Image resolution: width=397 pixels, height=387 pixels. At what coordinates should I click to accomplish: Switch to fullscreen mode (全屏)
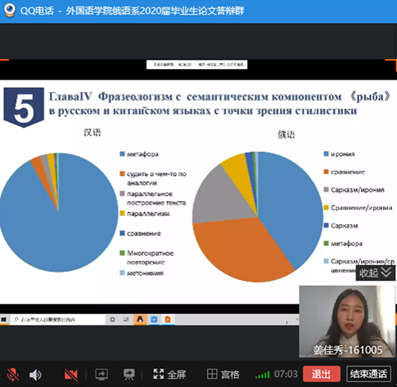(169, 374)
